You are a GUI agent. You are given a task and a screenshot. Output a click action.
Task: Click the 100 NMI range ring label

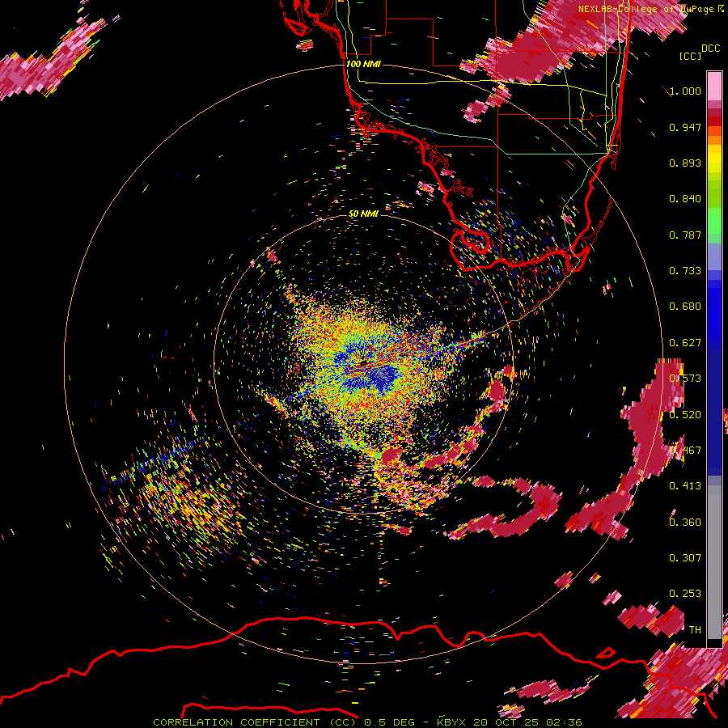click(x=363, y=64)
